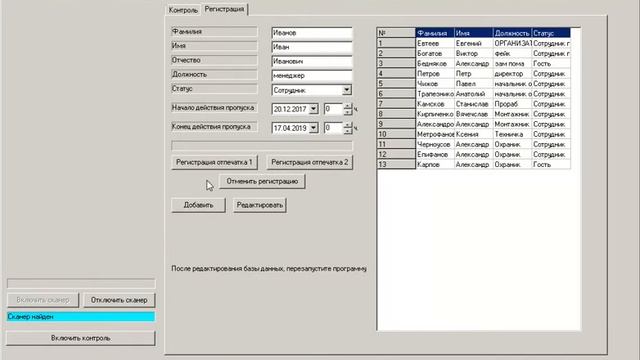Select the Чижов cell

point(435,84)
